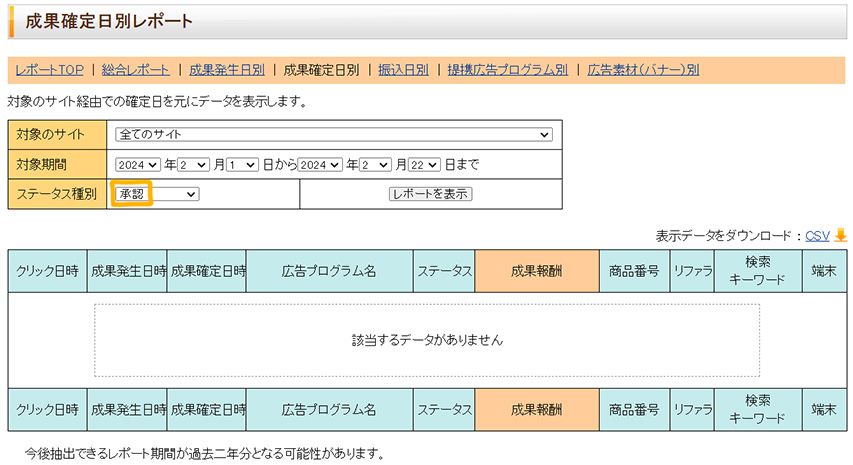This screenshot has height=465, width=853.
Task: Open the 振込日別 report link
Action: pyautogui.click(x=403, y=70)
